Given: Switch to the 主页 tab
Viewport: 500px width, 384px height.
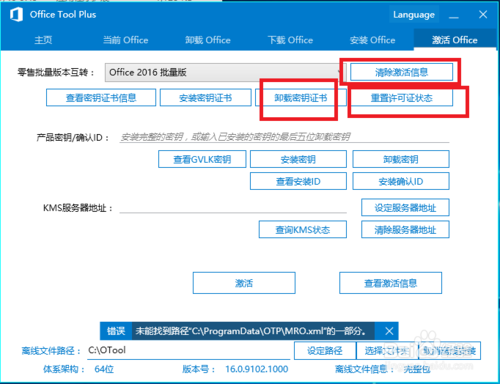Looking at the screenshot, I should 43,40.
